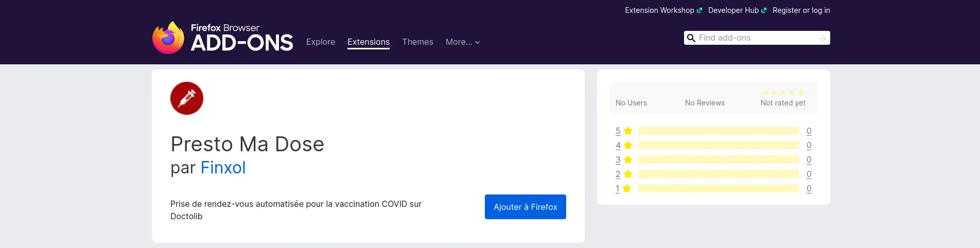This screenshot has width=980, height=248.
Task: Click the Not rated yet label
Action: (783, 103)
